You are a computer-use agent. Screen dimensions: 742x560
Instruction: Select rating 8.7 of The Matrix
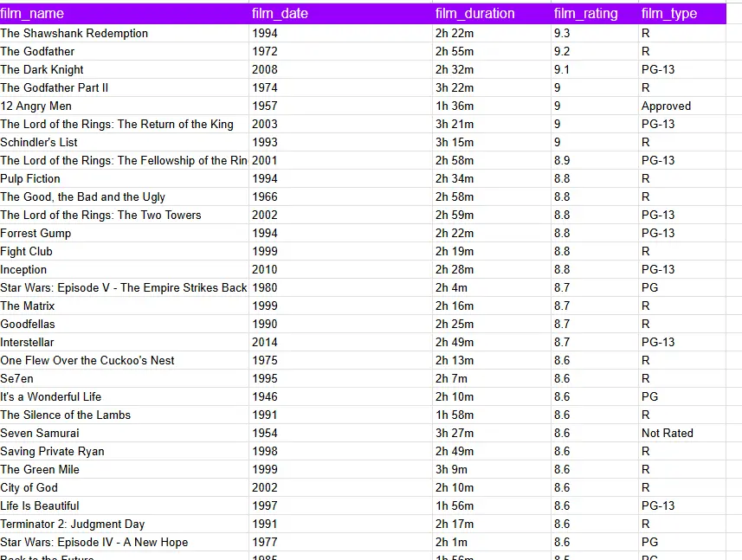pos(595,306)
